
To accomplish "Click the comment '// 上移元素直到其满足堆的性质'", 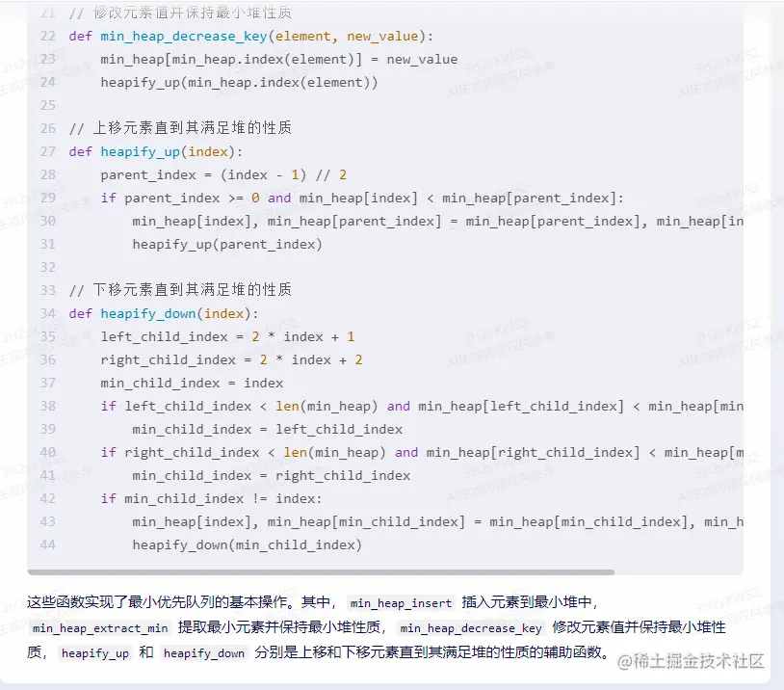I will 180,128.
